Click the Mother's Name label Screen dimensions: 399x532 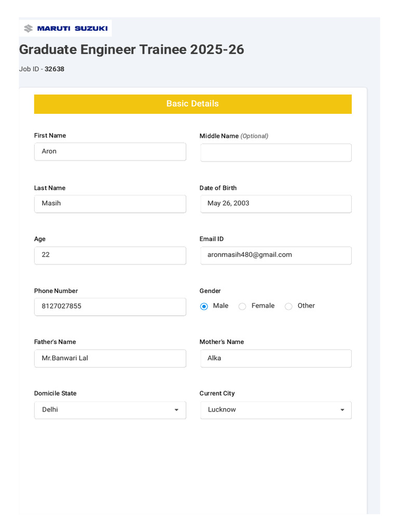click(x=221, y=342)
